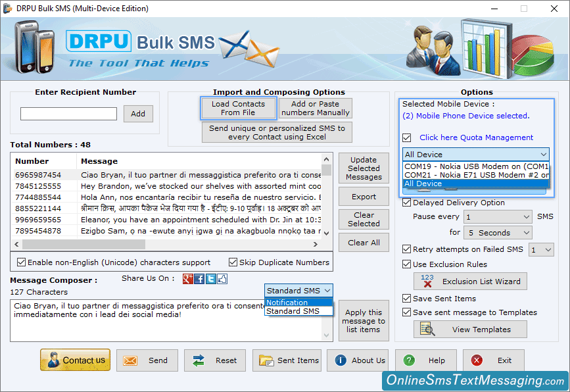Uncheck Delayed Delivery Option

click(407, 203)
